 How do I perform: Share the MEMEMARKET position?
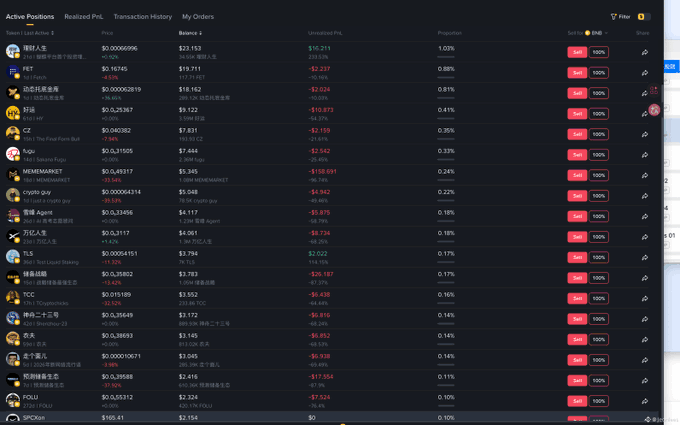[x=645, y=175]
